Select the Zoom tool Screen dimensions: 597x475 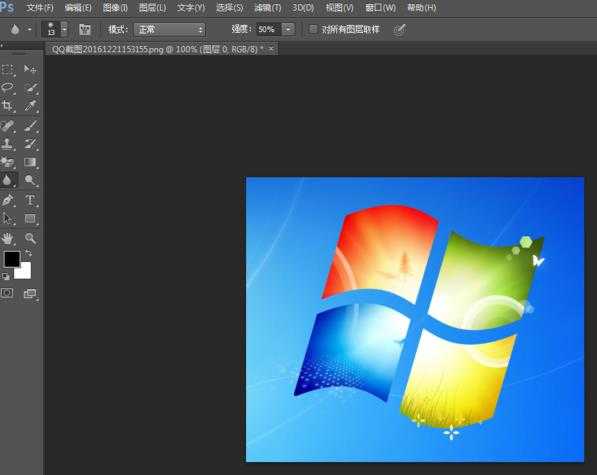click(30, 238)
